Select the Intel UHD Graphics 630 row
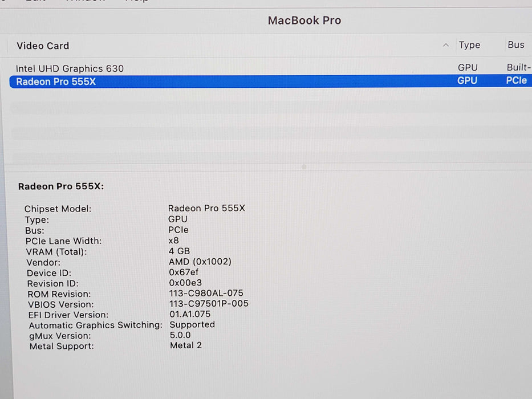532x399 pixels. (270, 68)
